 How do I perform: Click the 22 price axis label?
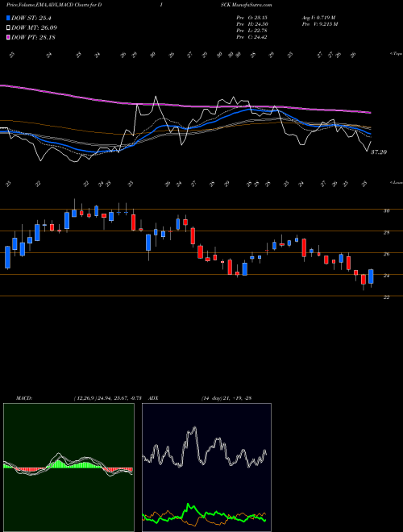point(386,297)
